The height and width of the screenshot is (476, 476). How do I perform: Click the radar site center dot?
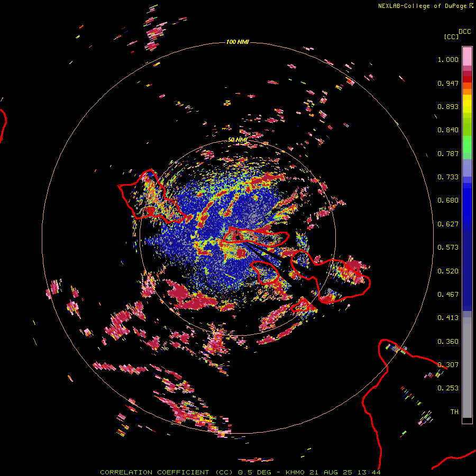pyautogui.click(x=238, y=237)
